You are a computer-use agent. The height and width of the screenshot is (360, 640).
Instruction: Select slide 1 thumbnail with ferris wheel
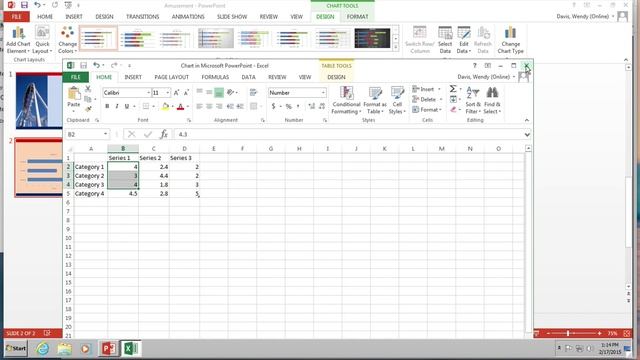coord(39,101)
